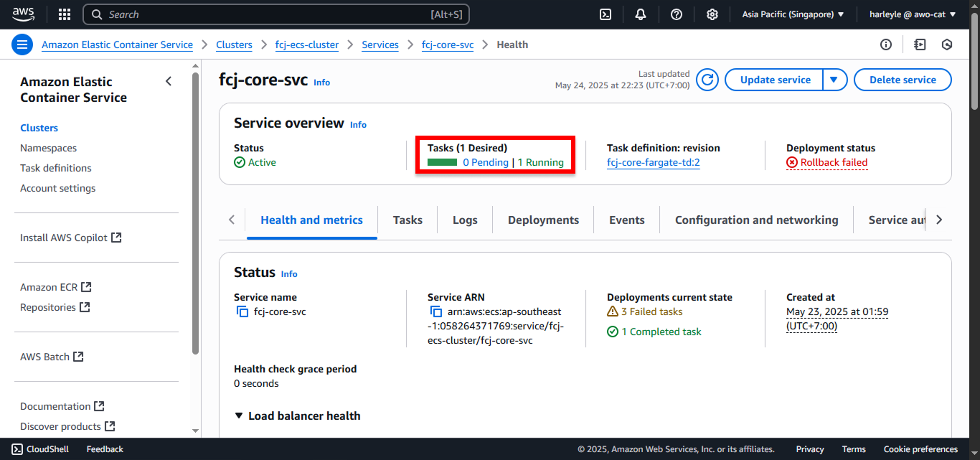Screen dimensions: 980x460
Task: Click the green tasks progress bar
Action: pyautogui.click(x=442, y=162)
